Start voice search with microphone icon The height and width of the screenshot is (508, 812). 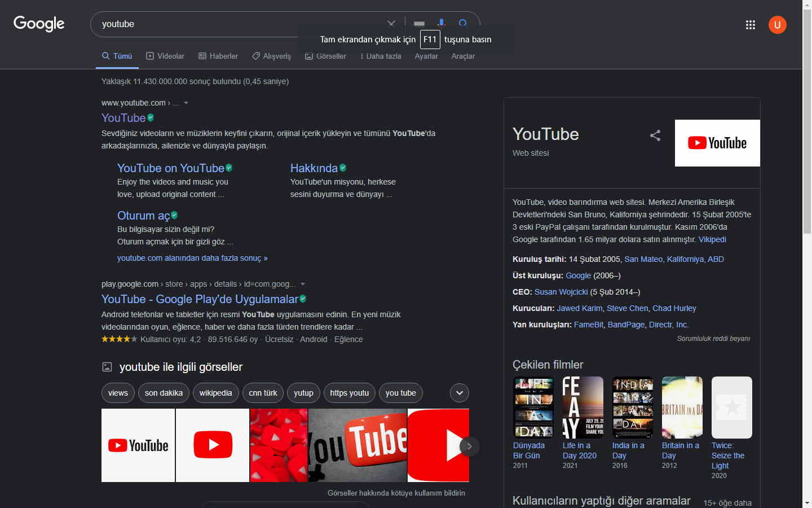(x=442, y=24)
